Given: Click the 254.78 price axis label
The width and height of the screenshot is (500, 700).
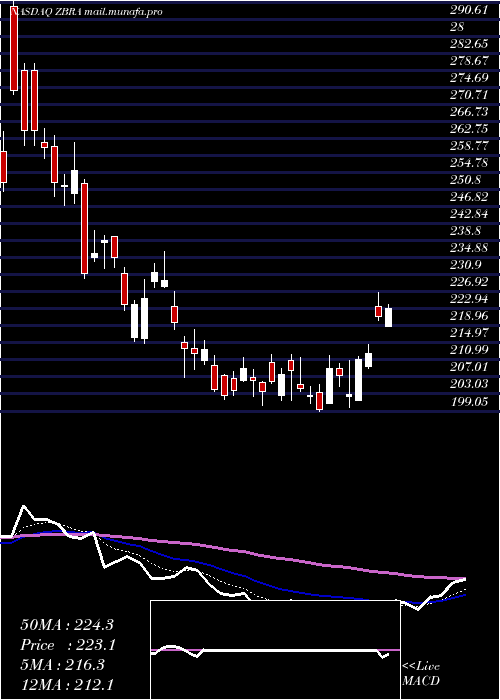Looking at the screenshot, I should click(468, 162).
